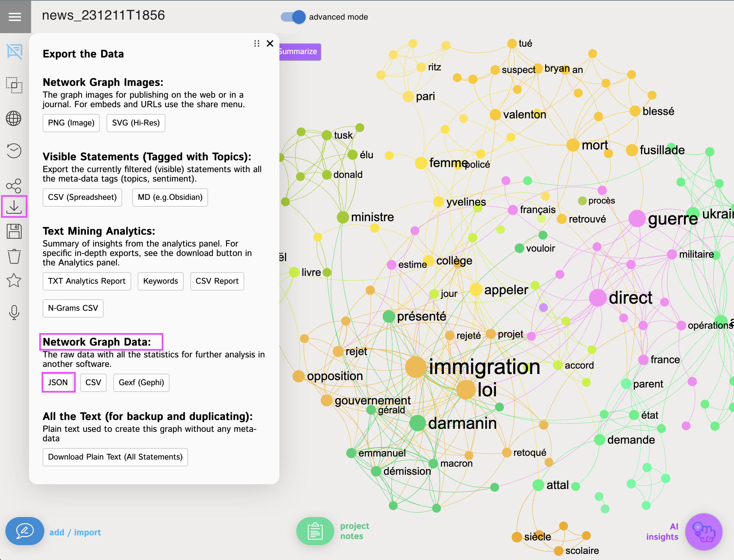Click the TXT Analytics Report button
Screen dimensions: 734x560
coord(87,281)
